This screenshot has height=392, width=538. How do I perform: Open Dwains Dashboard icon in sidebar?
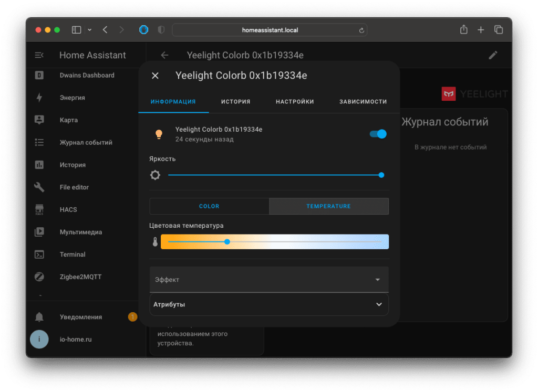[39, 75]
